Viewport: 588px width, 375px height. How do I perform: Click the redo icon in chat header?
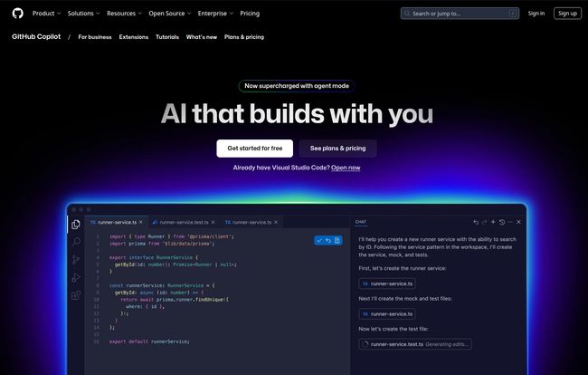click(484, 222)
